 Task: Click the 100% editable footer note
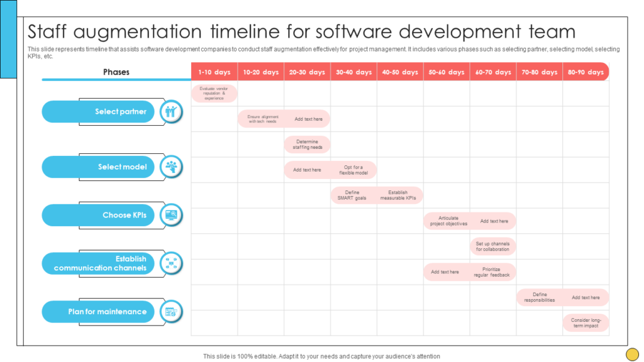[321, 356]
